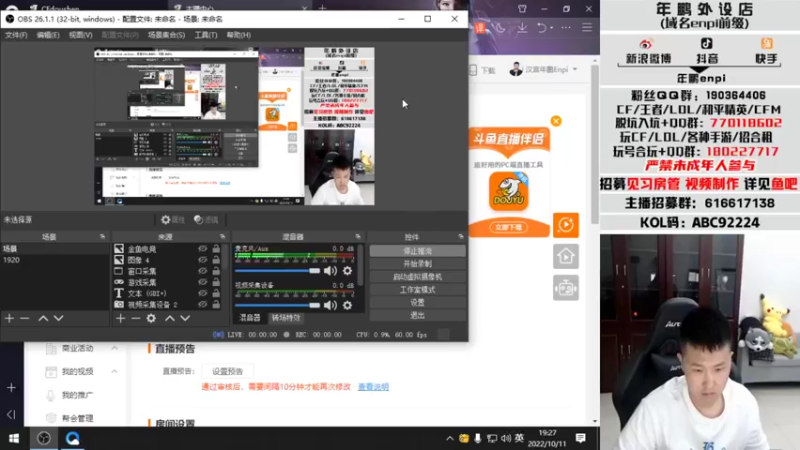Toggle lock on 金鱼电竞 source
This screenshot has height=450, width=800.
coord(216,249)
